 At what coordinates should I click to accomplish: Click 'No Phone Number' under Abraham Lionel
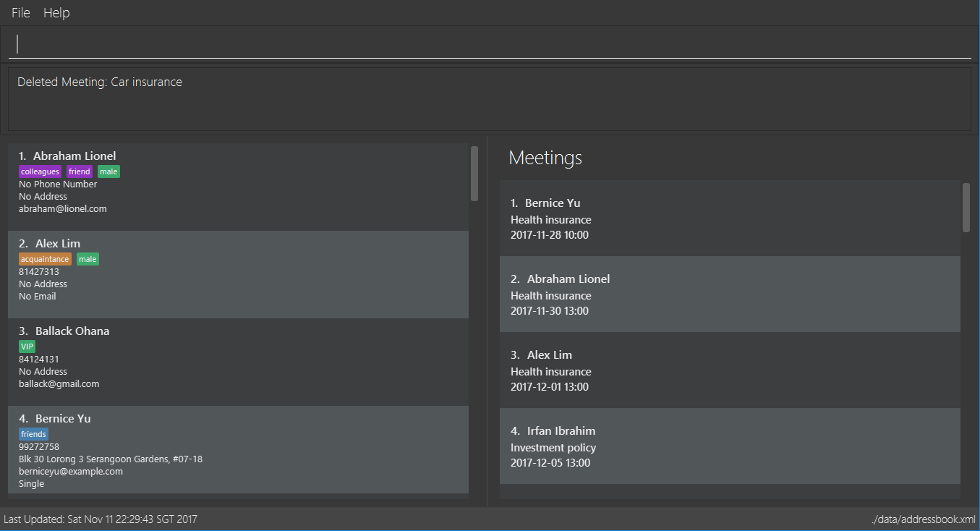[x=58, y=184]
